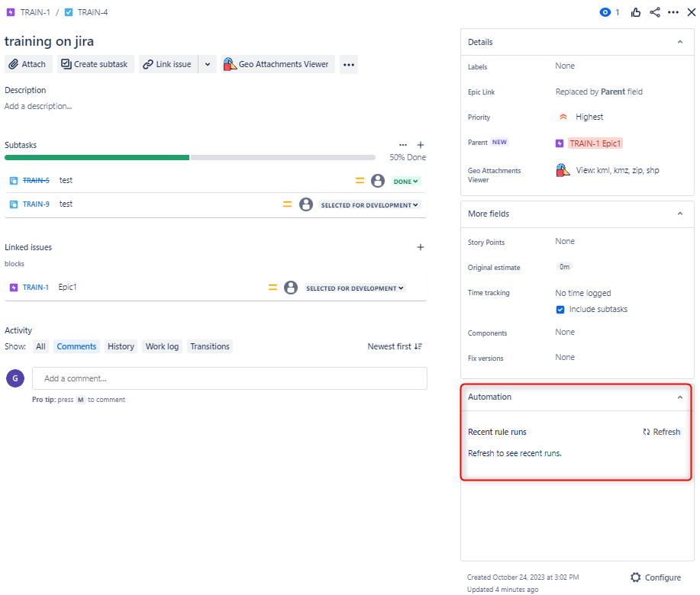Expand the Link issue dropdown arrow

click(208, 64)
